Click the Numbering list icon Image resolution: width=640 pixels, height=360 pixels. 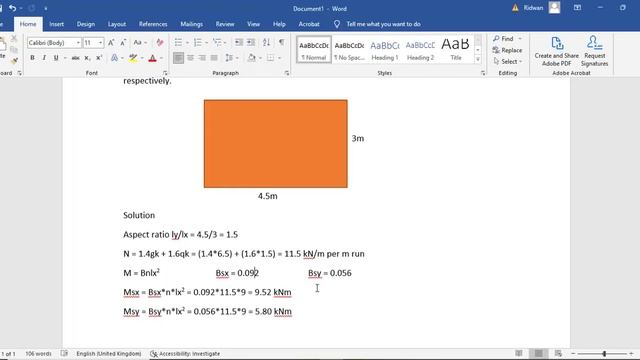pyautogui.click(x=198, y=42)
